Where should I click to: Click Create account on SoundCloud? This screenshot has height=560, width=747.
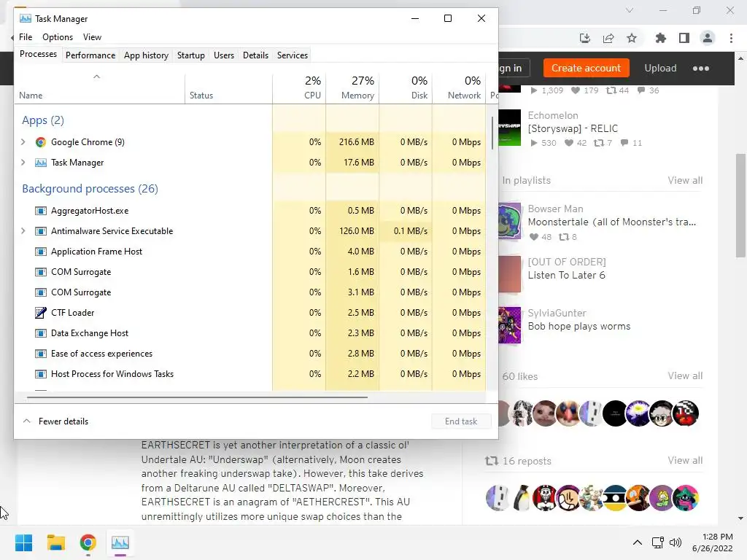coord(586,68)
